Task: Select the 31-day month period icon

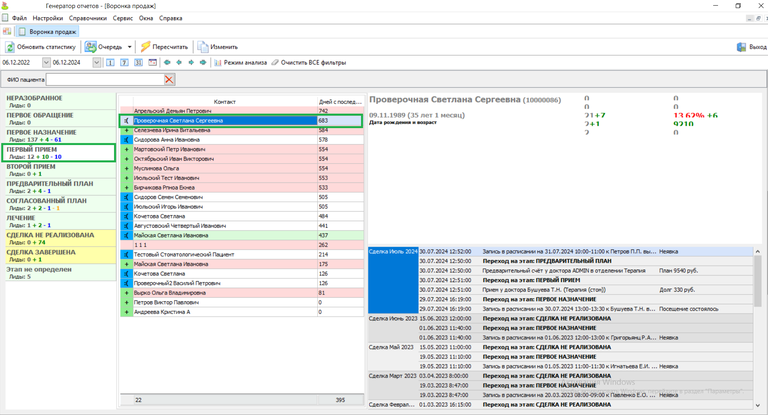Action: pos(139,63)
